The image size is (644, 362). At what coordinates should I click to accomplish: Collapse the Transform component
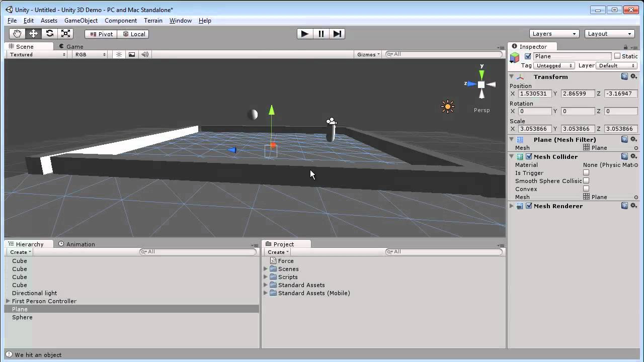pyautogui.click(x=512, y=77)
